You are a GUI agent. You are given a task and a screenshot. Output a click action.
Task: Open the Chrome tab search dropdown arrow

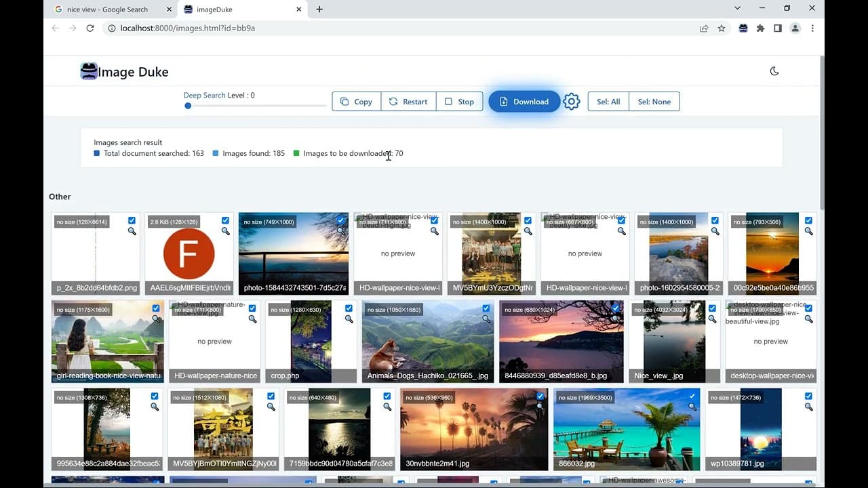click(737, 8)
